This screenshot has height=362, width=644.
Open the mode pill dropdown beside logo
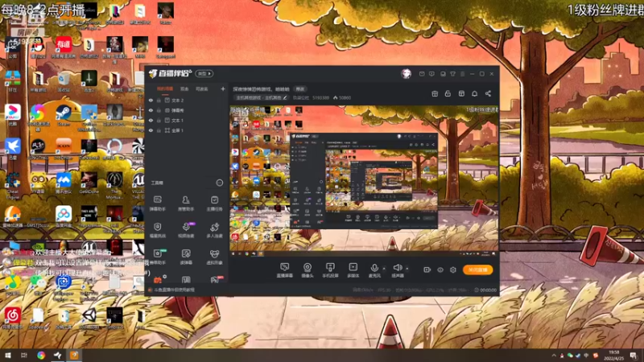pos(204,74)
